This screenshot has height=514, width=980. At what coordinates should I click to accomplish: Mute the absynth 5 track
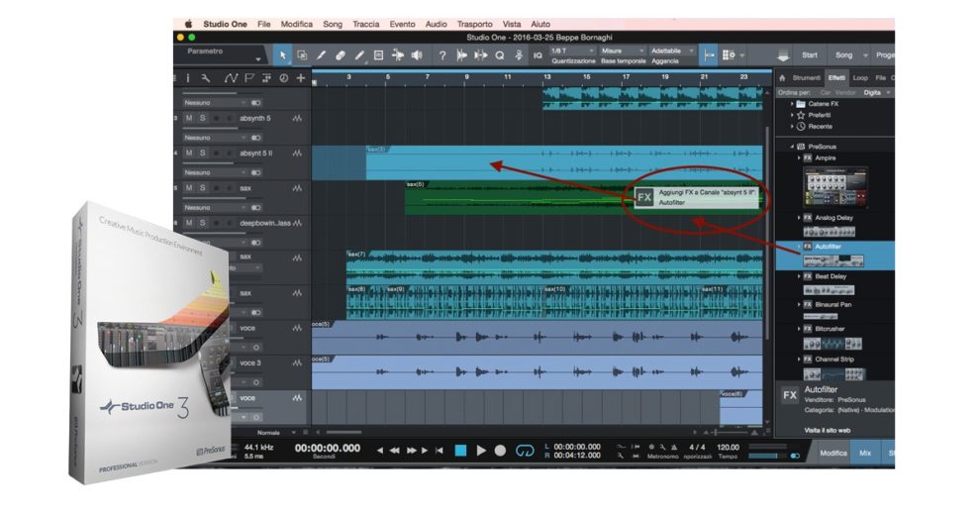tap(188, 118)
